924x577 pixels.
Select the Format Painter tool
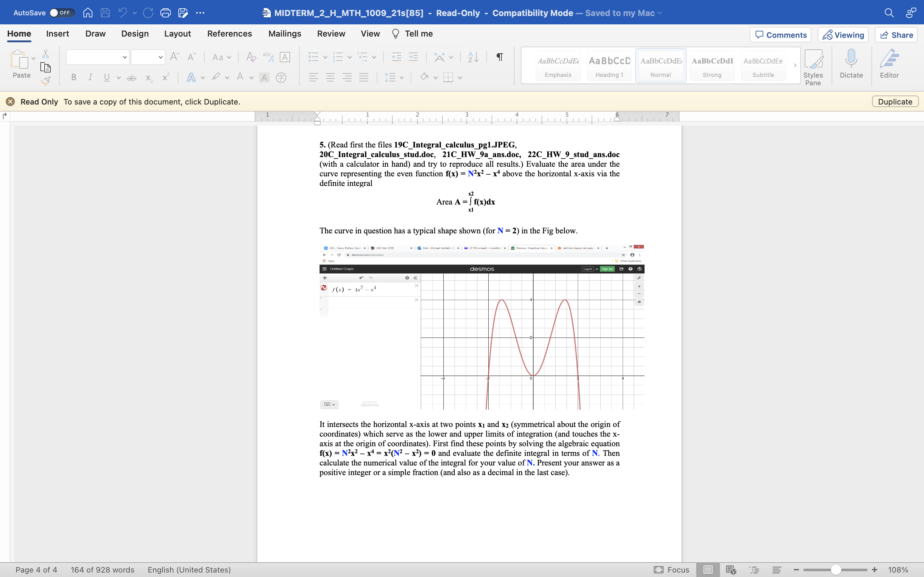[x=46, y=80]
